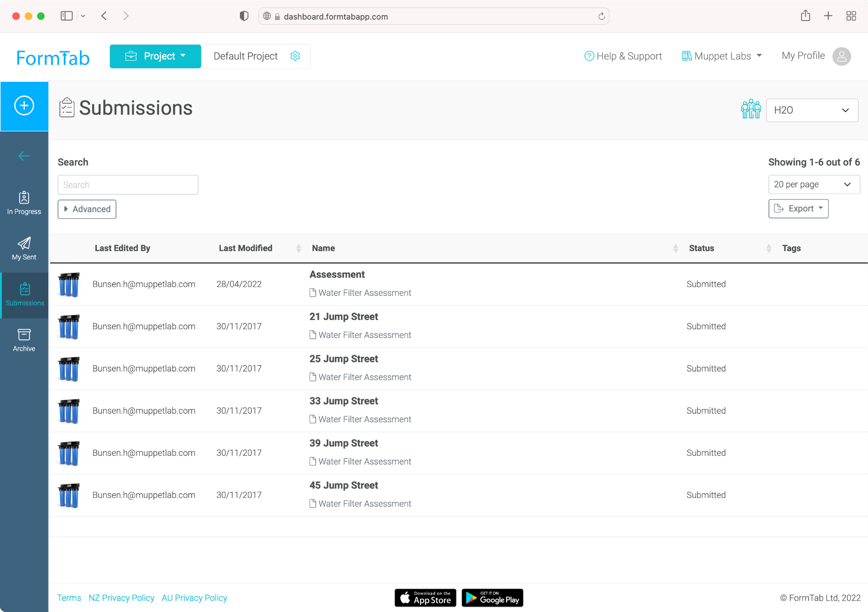Screen dimensions: 868x612
Task: Open My Profile
Action: [803, 56]
